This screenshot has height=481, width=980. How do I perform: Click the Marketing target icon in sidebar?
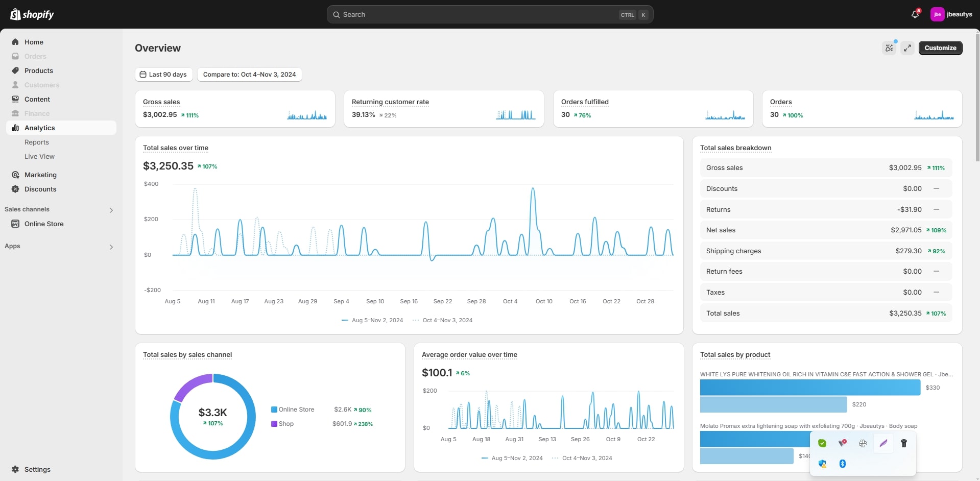tap(15, 175)
